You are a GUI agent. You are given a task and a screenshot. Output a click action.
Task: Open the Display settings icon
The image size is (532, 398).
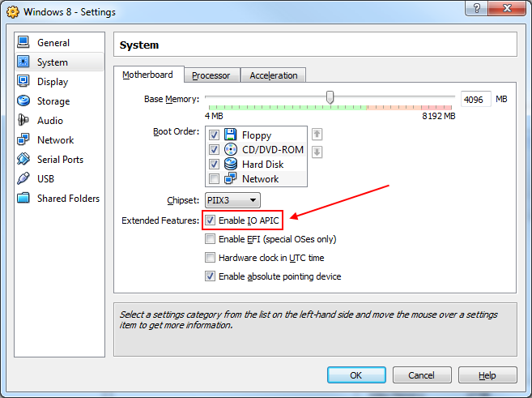[23, 82]
